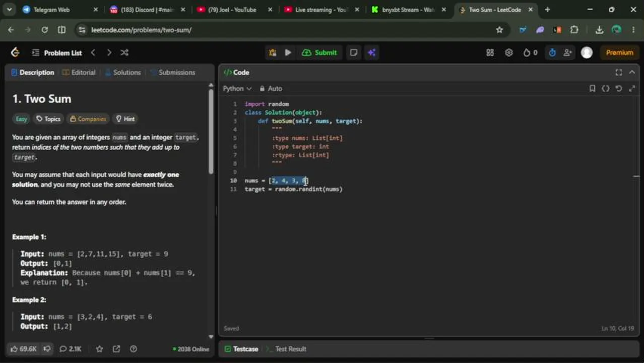This screenshot has height=363, width=644.
Task: Switch to the Solutions tab
Action: [122, 73]
